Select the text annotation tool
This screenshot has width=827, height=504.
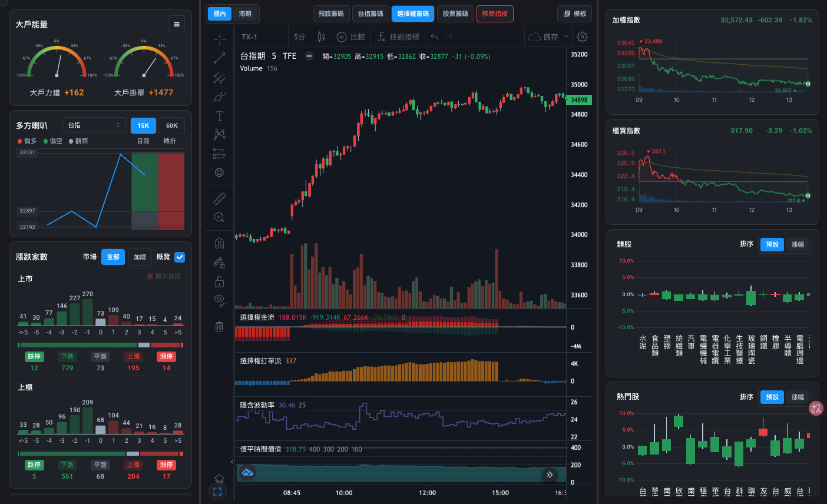pos(219,116)
